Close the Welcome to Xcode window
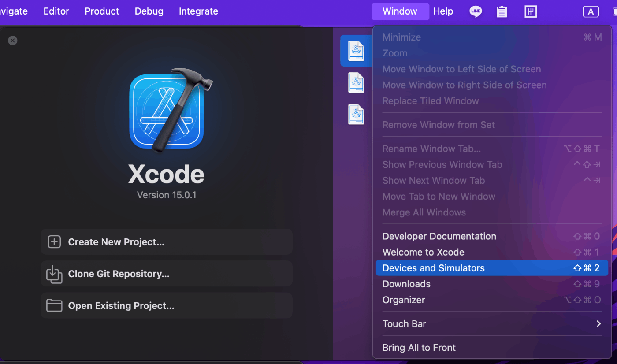 (x=13, y=41)
